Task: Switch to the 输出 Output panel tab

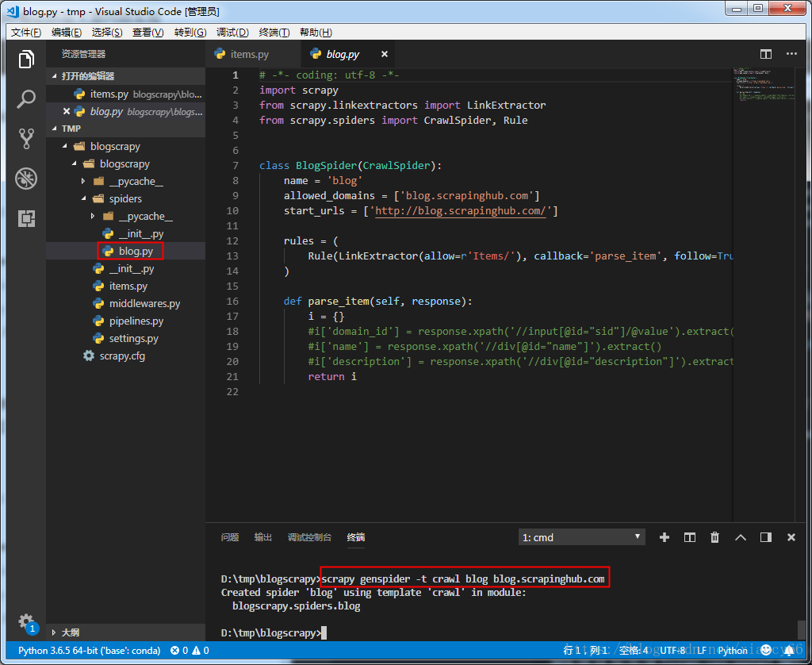Action: tap(262, 537)
